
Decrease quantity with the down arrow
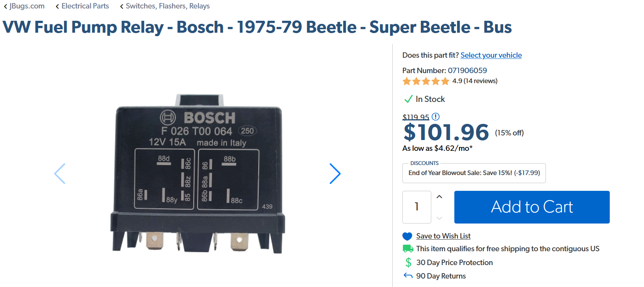coord(439,218)
